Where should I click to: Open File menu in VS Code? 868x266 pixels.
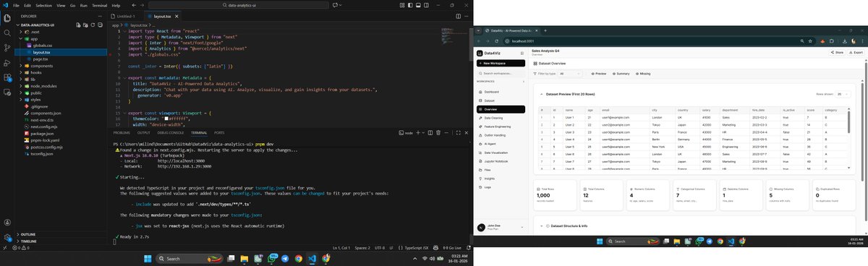pos(16,5)
